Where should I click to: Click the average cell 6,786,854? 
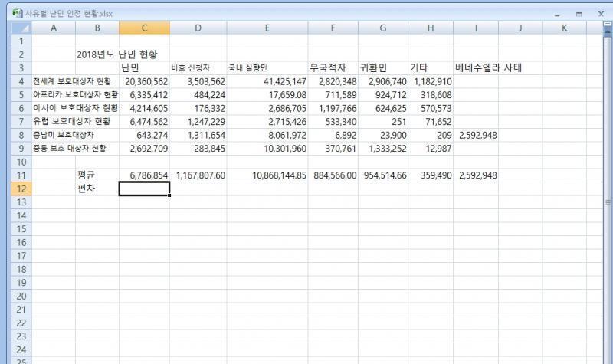click(x=144, y=175)
